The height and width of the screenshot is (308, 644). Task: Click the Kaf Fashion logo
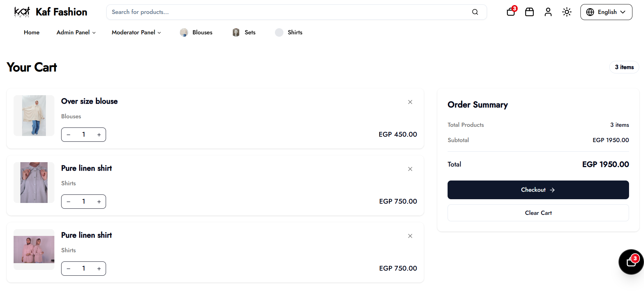pyautogui.click(x=50, y=12)
